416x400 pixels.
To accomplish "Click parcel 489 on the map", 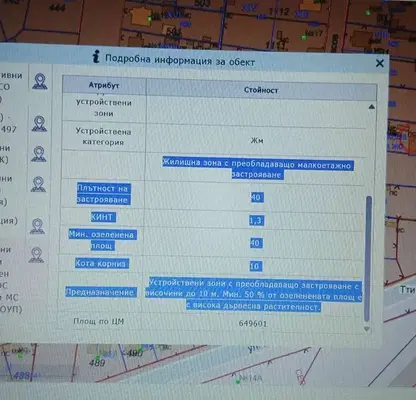I will pyautogui.click(x=97, y=362).
